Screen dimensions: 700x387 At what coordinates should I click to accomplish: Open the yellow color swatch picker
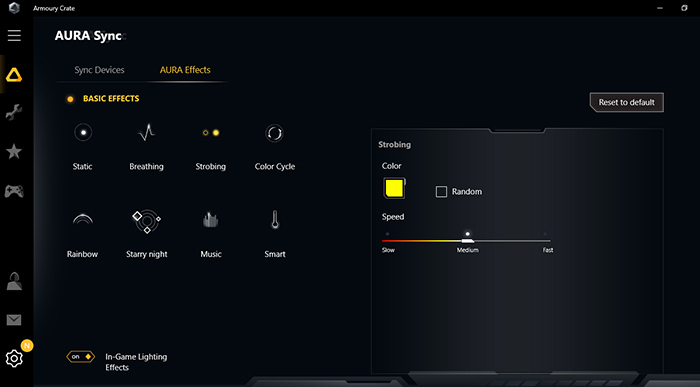pos(394,188)
